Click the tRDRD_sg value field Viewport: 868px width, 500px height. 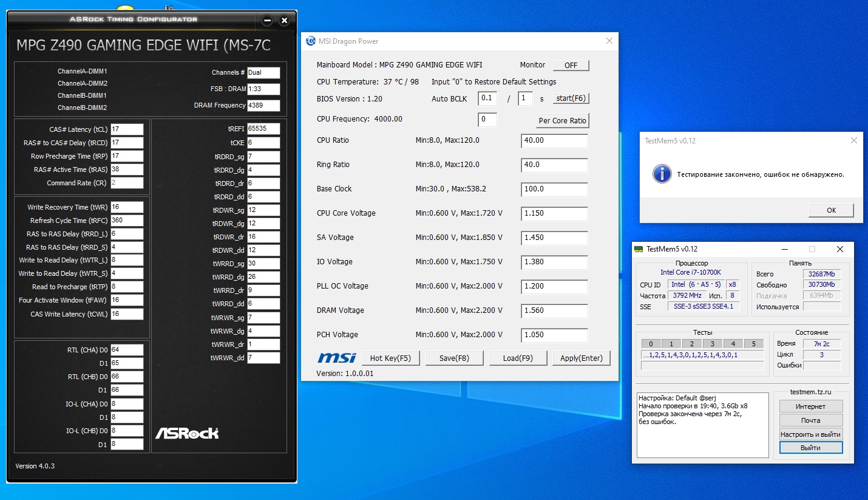263,157
